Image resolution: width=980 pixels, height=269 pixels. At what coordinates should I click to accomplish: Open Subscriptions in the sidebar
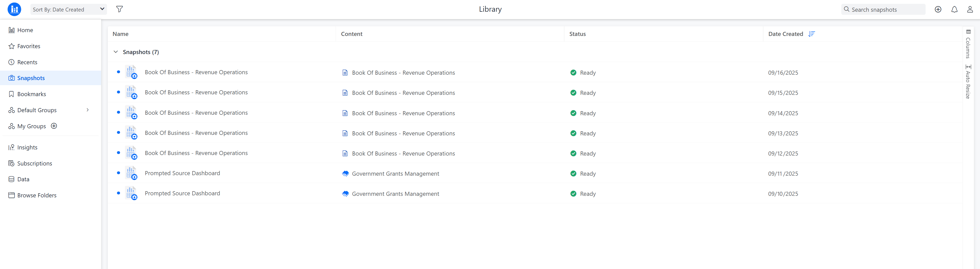coord(35,163)
